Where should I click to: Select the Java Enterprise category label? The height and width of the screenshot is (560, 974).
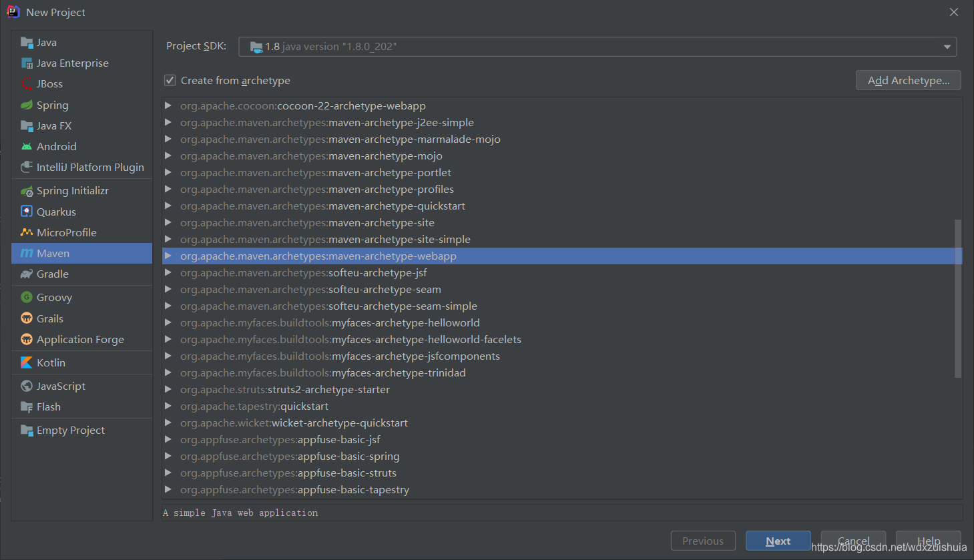[73, 63]
